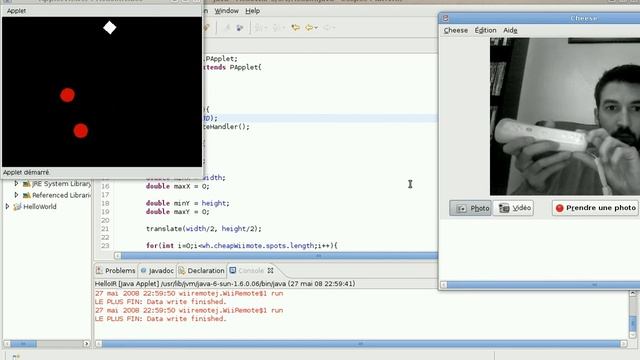Click the JRE System Library icon
The image size is (640, 360).
tap(27, 184)
